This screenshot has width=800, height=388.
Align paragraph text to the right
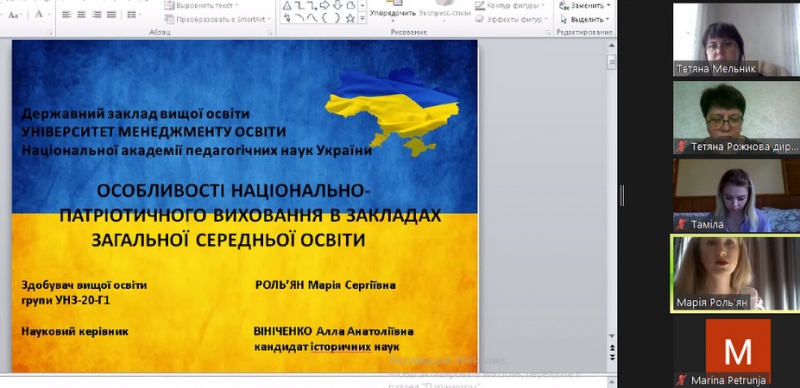pyautogui.click(x=96, y=15)
